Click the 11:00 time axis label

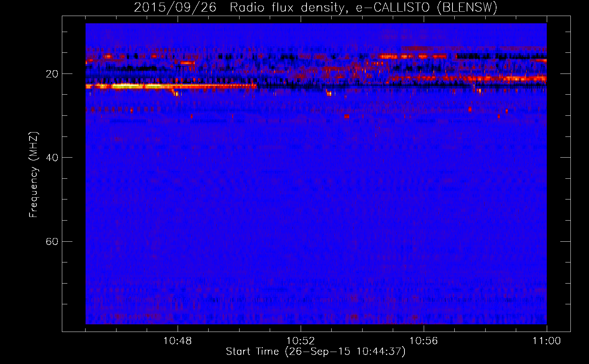[547, 341]
